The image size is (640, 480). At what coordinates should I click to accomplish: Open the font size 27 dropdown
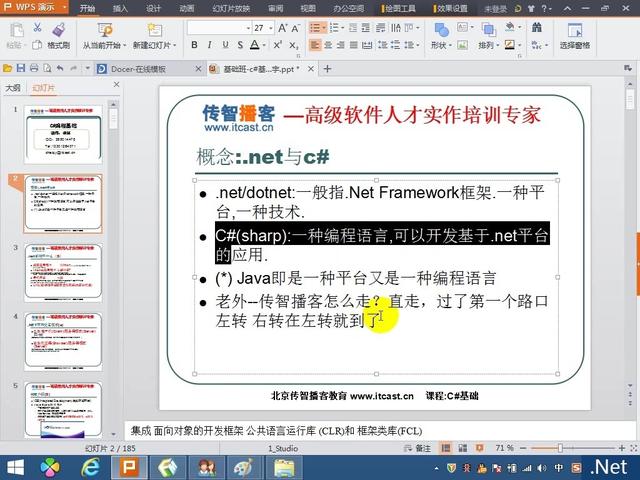(x=271, y=28)
